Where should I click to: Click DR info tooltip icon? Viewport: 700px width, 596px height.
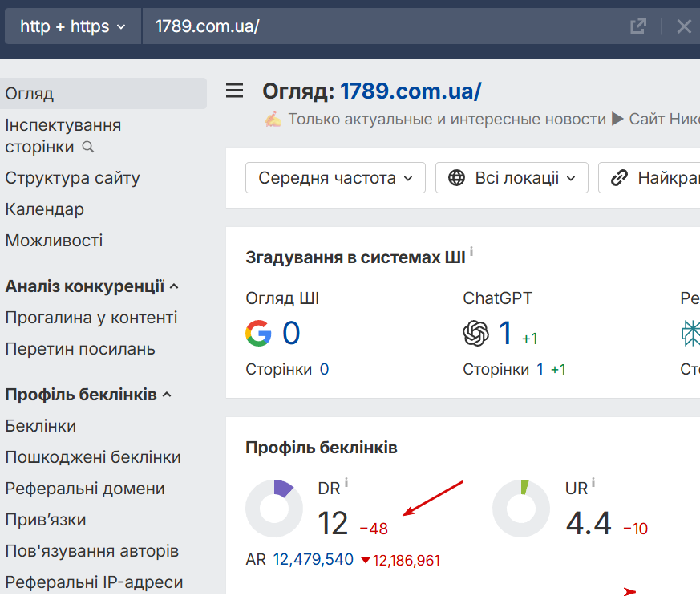[x=346, y=483]
